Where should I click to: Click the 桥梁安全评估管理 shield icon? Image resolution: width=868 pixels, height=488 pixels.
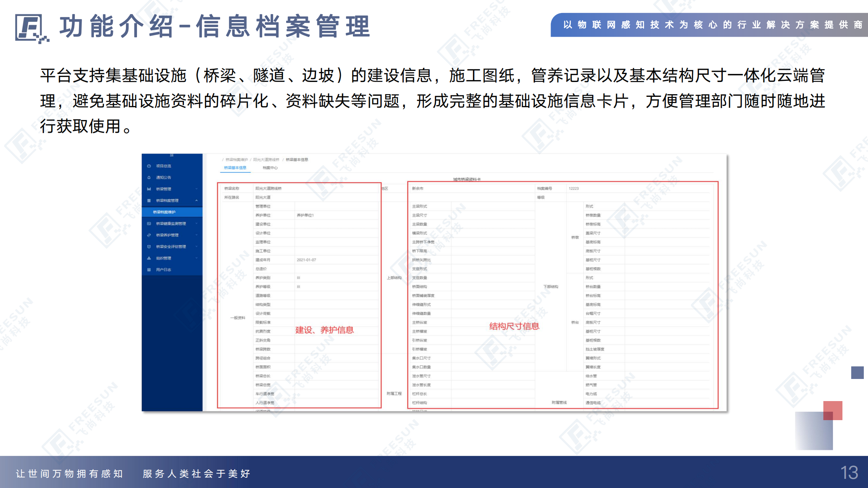pyautogui.click(x=149, y=247)
